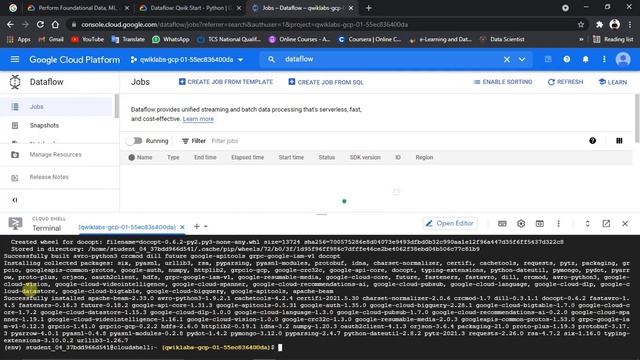
Task: Reload the page in the browser
Action: pyautogui.click(x=40, y=24)
